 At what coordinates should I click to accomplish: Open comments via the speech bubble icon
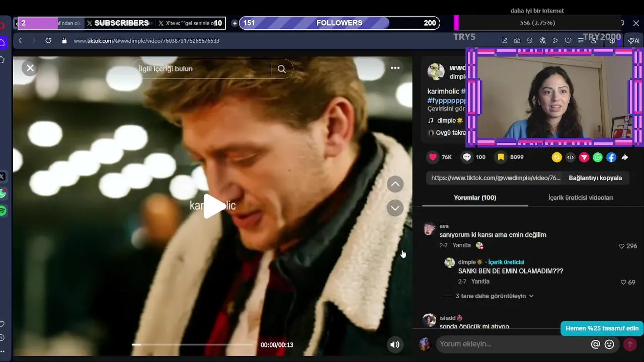(467, 157)
